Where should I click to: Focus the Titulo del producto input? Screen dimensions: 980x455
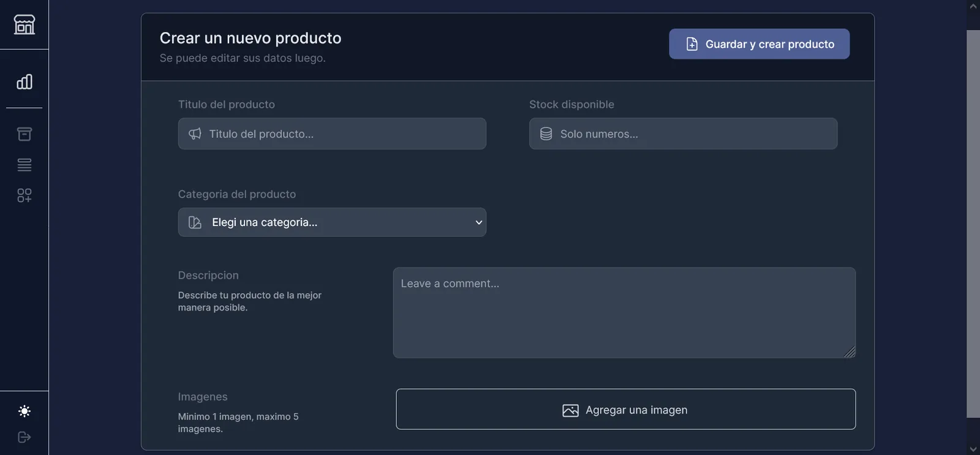(x=332, y=133)
